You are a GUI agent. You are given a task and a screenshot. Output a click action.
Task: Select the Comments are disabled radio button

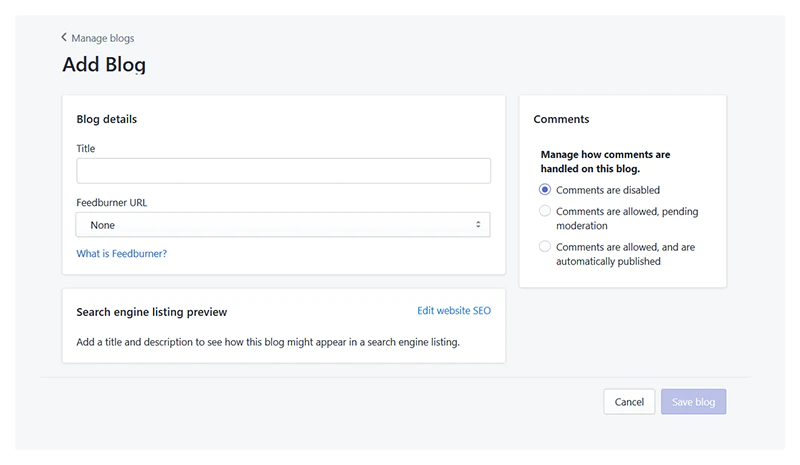(545, 190)
